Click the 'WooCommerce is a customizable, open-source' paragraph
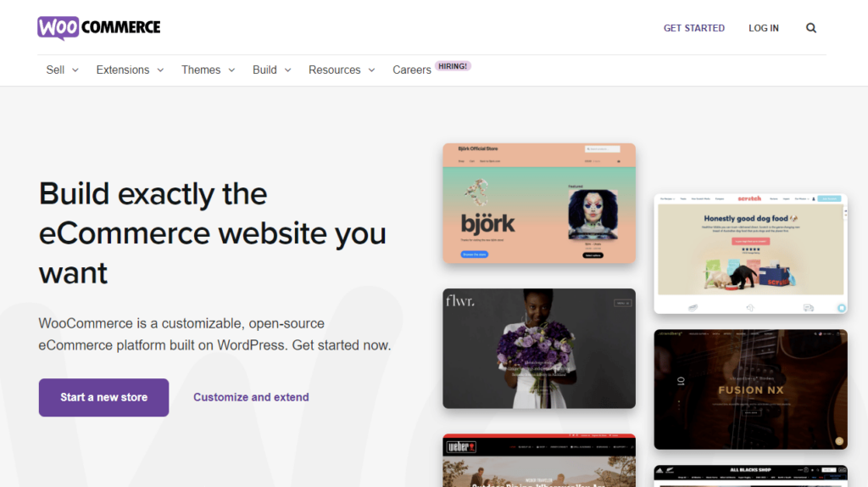Image resolution: width=868 pixels, height=487 pixels. pos(214,334)
